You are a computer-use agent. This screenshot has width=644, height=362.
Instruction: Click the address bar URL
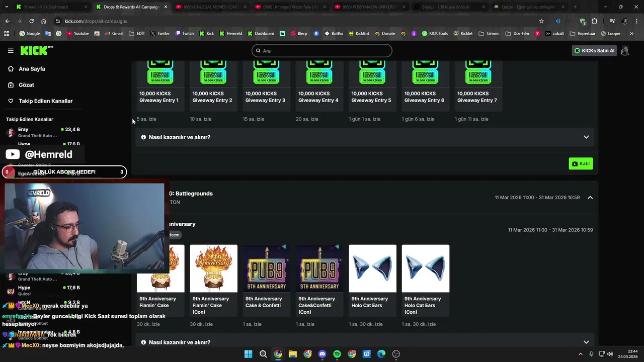pos(96,21)
